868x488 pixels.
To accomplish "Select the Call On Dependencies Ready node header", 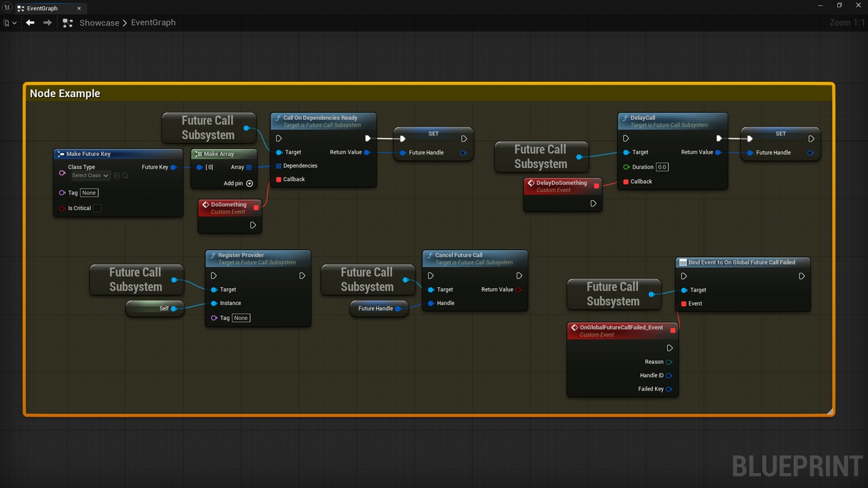I will (323, 121).
